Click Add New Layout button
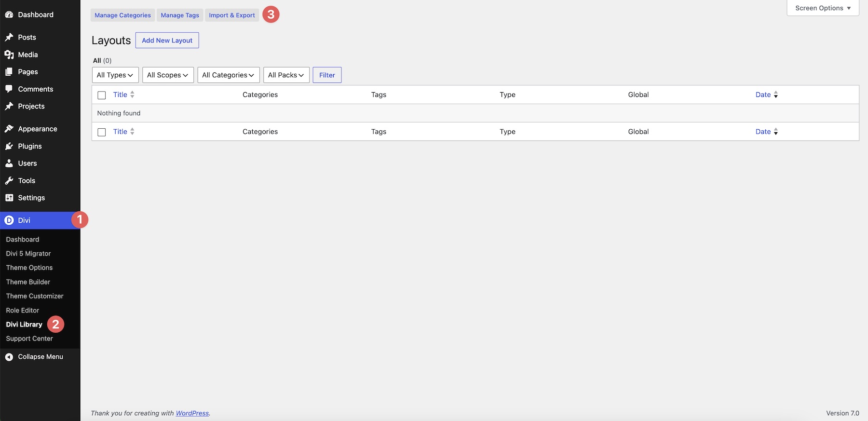The image size is (868, 421). pos(167,40)
